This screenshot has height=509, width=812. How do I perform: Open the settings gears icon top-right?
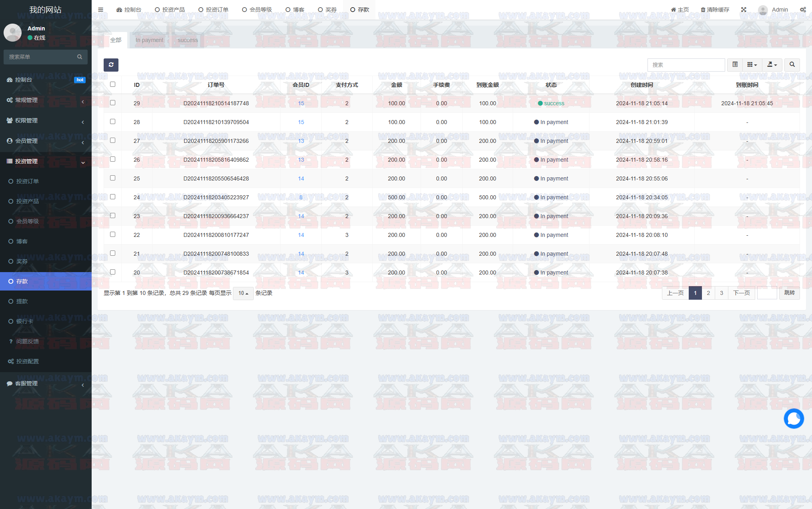click(x=803, y=10)
